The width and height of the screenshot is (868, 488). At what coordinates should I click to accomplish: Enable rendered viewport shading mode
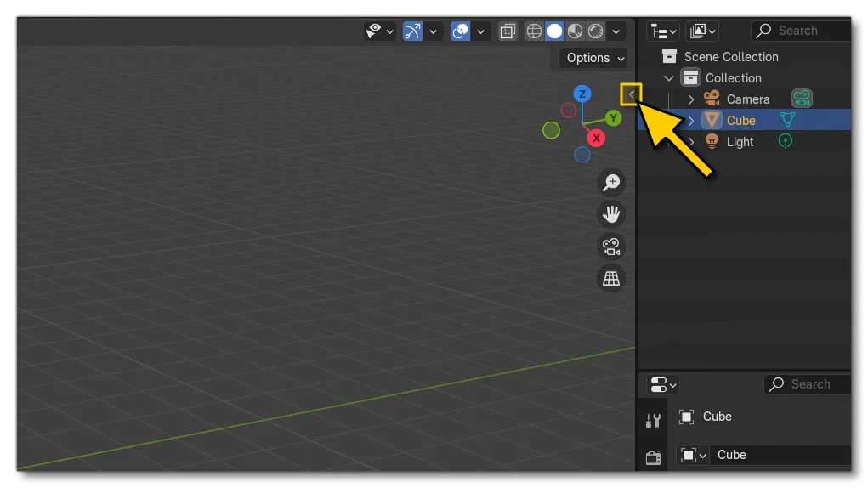point(596,31)
